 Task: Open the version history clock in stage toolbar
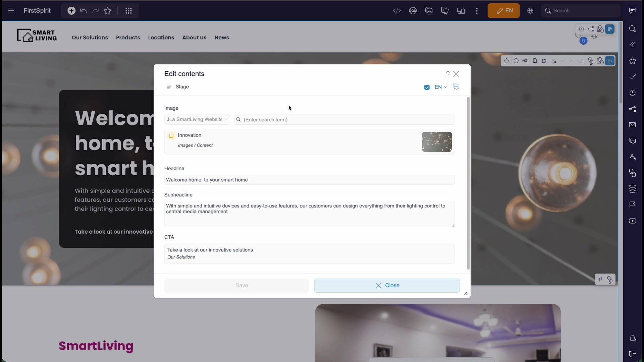pos(516,61)
